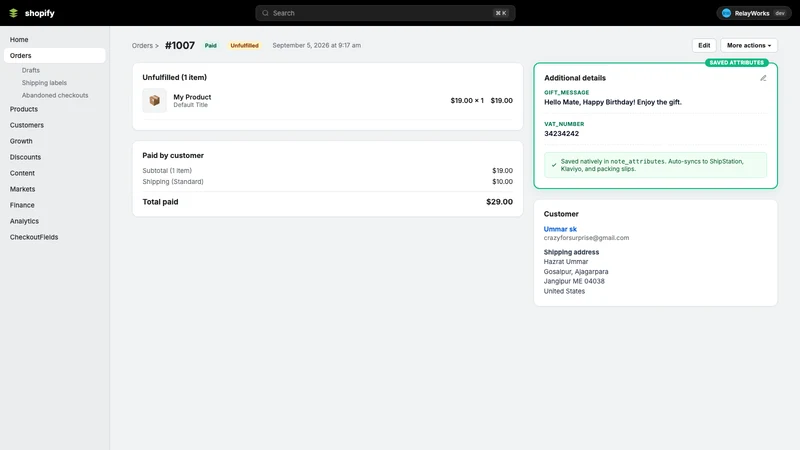The height and width of the screenshot is (450, 800).
Task: Click the Total paid amount $29.00
Action: click(x=499, y=202)
